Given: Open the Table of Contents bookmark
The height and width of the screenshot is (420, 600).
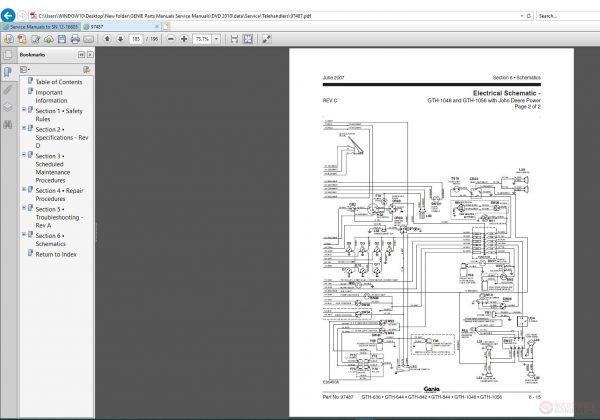Looking at the screenshot, I should pos(59,82).
